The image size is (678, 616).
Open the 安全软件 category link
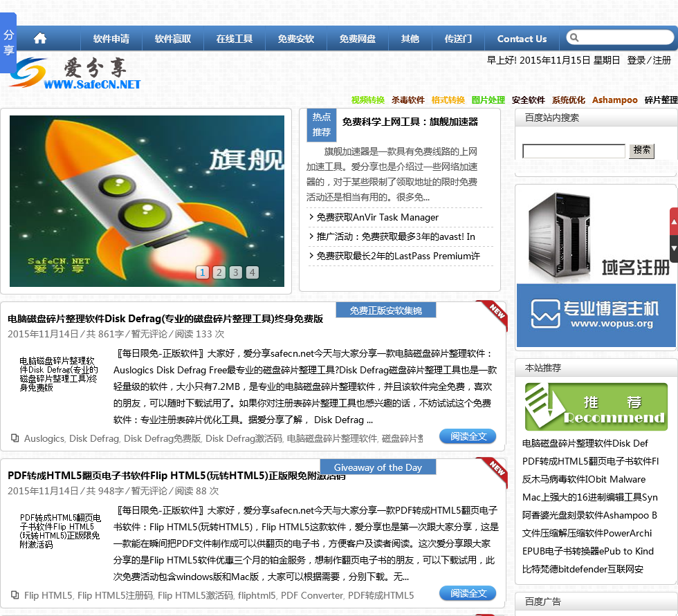tap(529, 100)
